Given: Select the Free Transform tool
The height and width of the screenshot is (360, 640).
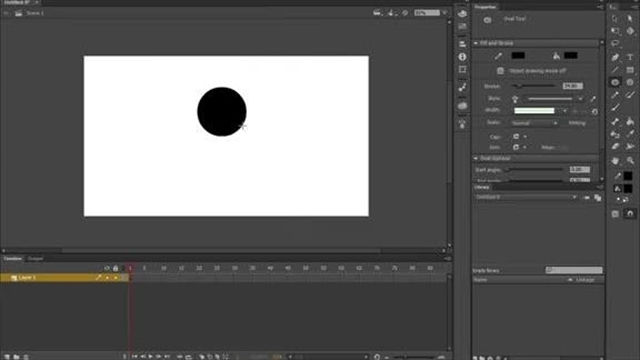Looking at the screenshot, I should click(x=615, y=31).
